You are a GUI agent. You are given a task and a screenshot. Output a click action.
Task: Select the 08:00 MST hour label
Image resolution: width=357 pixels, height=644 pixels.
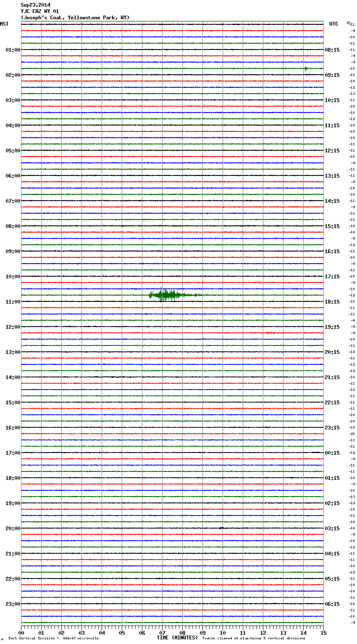coord(13,226)
